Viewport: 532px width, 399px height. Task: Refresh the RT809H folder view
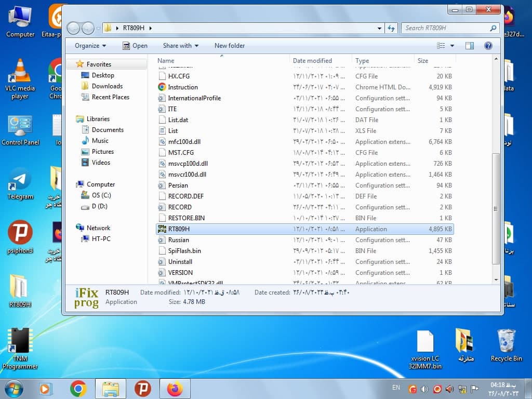tap(391, 28)
